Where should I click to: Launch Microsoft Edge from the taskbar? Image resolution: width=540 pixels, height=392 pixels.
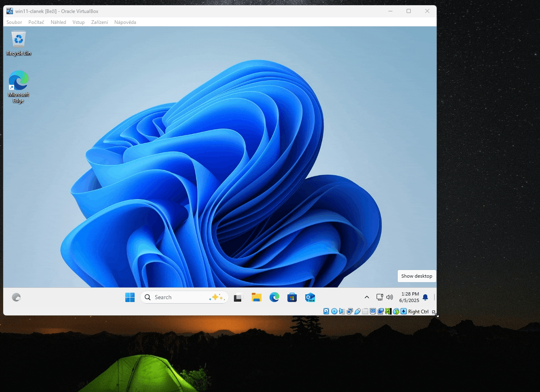[x=274, y=298]
